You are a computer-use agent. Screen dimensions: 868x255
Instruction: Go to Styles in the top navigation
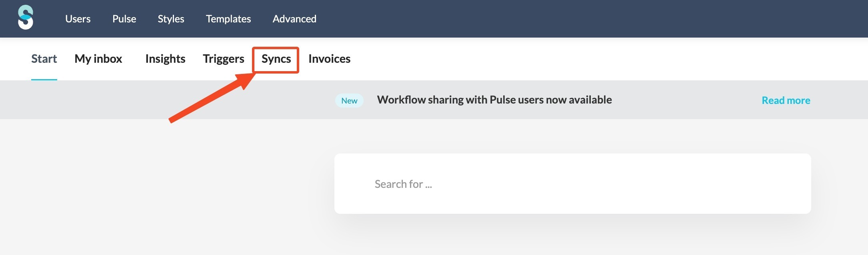click(x=171, y=19)
